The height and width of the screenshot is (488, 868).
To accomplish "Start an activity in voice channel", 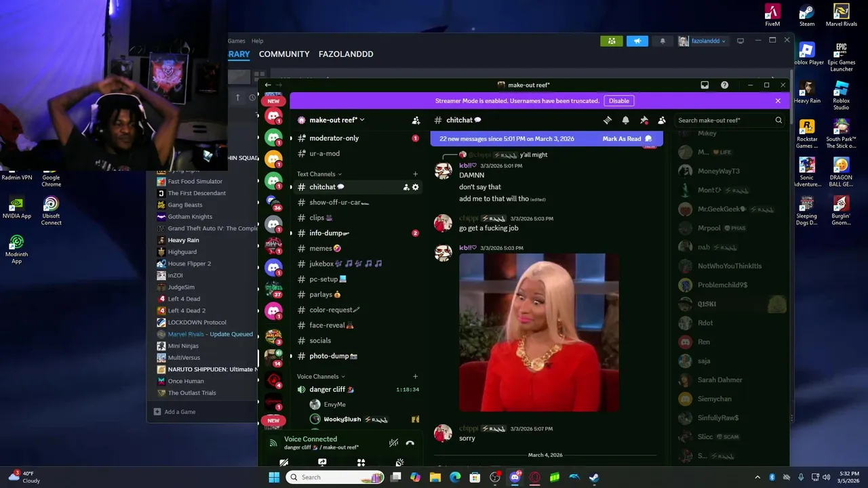I will pyautogui.click(x=361, y=463).
